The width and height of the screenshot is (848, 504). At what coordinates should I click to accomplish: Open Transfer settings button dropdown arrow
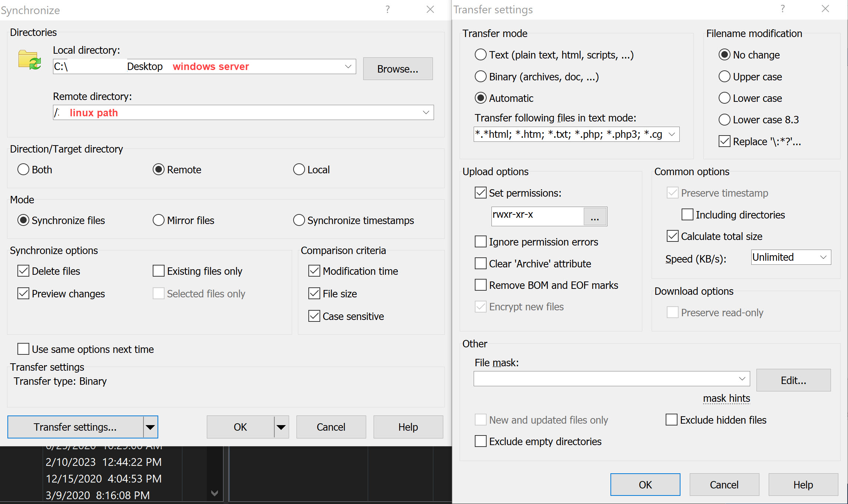coord(150,427)
